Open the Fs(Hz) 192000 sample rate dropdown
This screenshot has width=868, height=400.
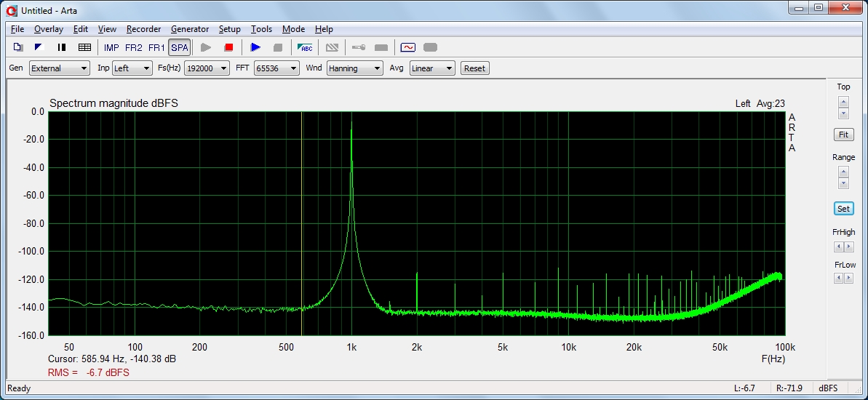[x=207, y=68]
